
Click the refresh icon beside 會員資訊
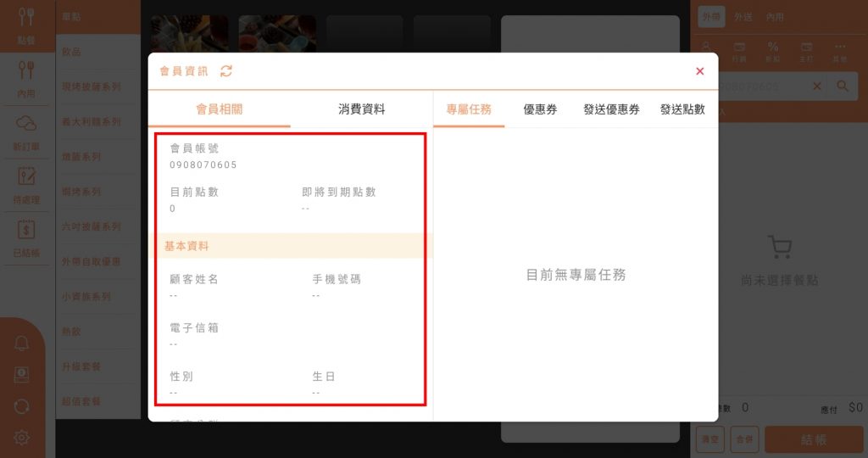point(226,71)
